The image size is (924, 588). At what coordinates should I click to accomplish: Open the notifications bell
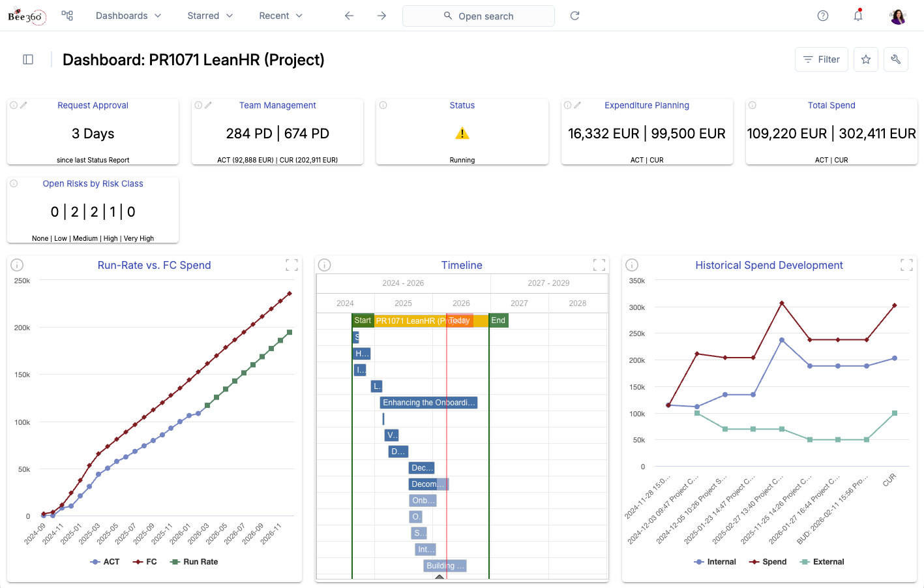858,16
